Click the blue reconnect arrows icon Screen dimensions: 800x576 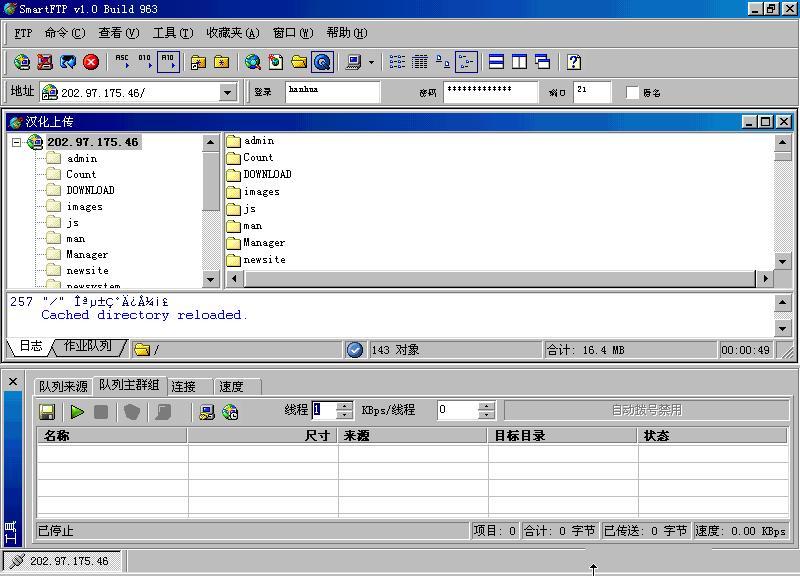coord(68,62)
